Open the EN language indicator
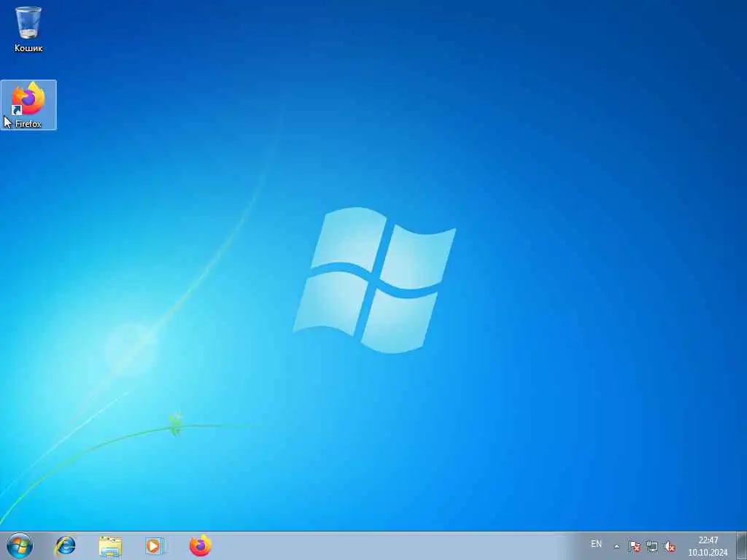 point(596,544)
